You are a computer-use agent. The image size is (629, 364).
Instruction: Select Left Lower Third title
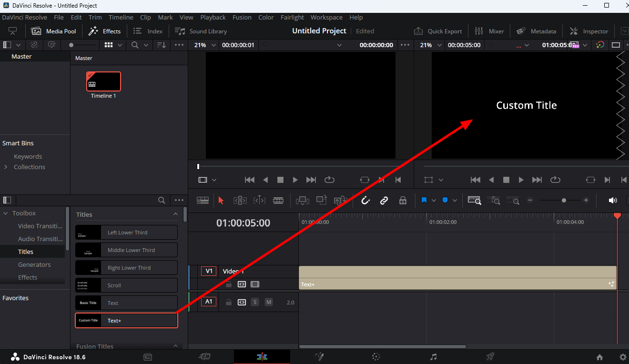pyautogui.click(x=126, y=233)
